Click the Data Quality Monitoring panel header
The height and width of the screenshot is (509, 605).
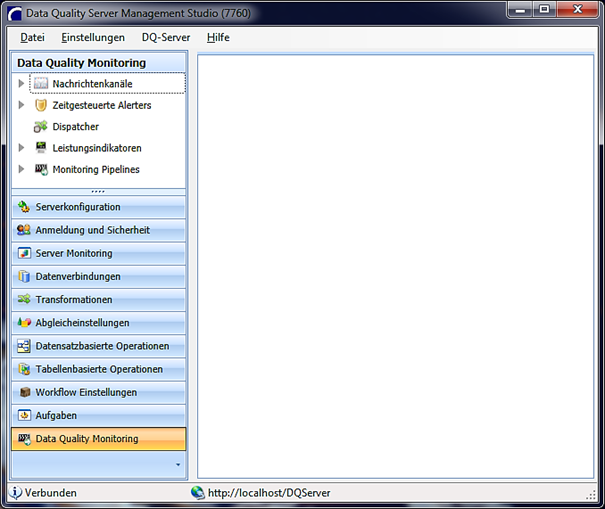[x=99, y=63]
